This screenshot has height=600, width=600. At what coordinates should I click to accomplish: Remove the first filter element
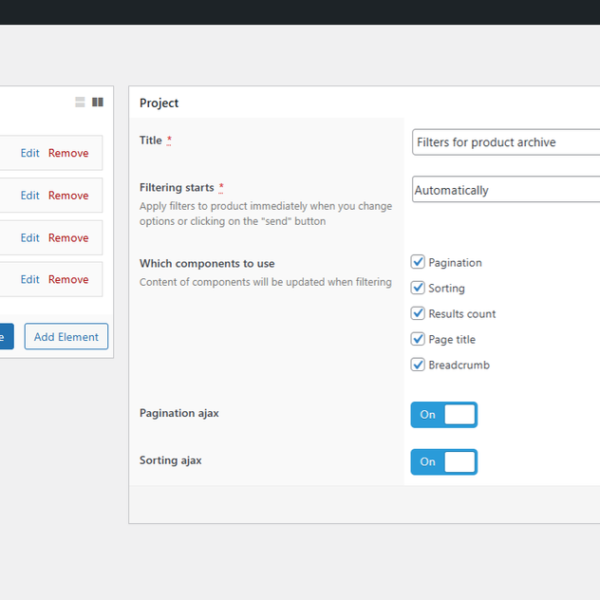coord(68,153)
